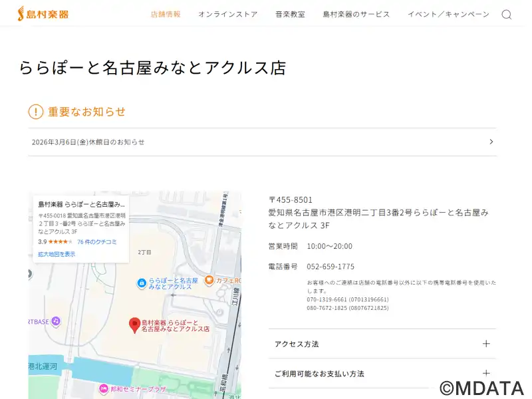Click the 拡大地図を表示 link
This screenshot has width=532, height=399.
(x=57, y=254)
